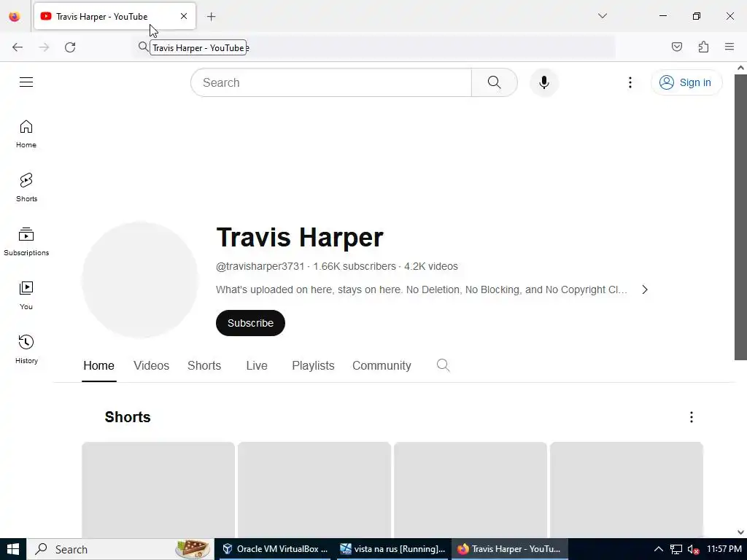Open the first Shorts thumbnail
Viewport: 747px width, 560px height.
[x=158, y=490]
